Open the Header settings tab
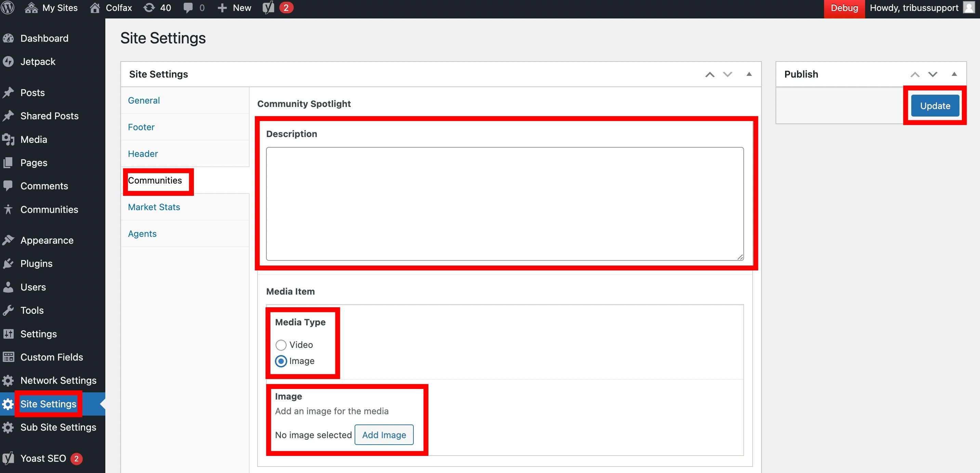Screen dimensions: 980x473 (185, 153)
